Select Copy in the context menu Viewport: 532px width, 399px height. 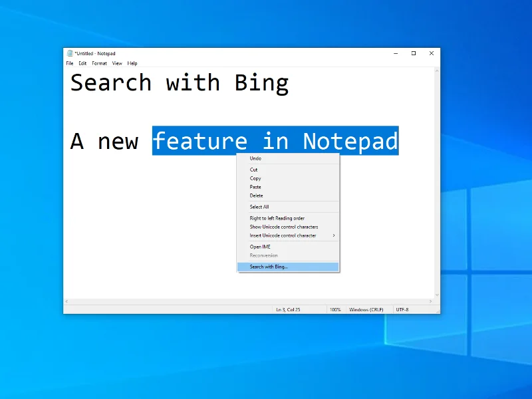coord(288,178)
